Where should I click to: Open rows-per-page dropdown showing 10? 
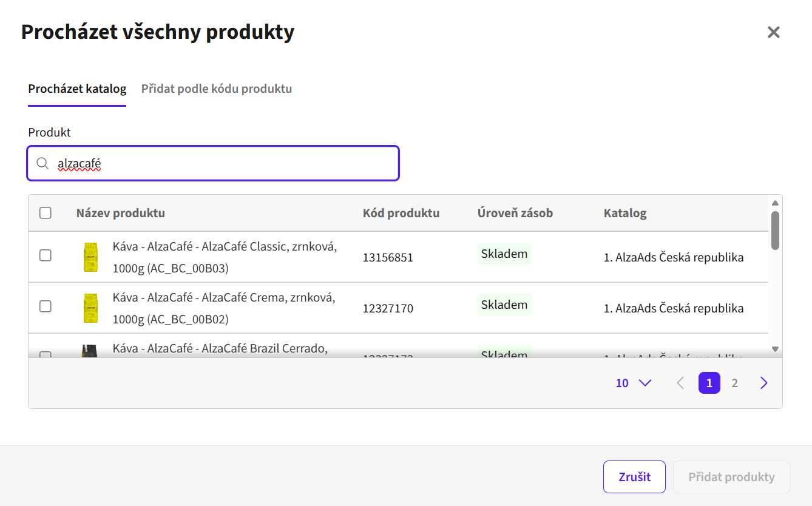point(633,383)
